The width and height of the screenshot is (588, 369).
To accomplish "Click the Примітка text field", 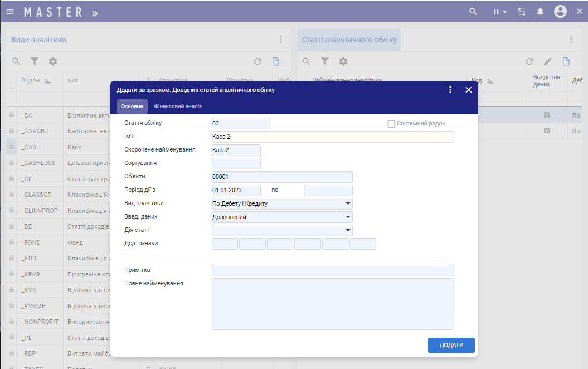I will tap(332, 271).
